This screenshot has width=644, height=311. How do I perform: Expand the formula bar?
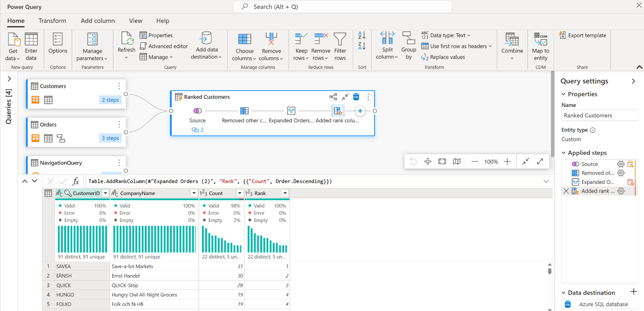546,181
